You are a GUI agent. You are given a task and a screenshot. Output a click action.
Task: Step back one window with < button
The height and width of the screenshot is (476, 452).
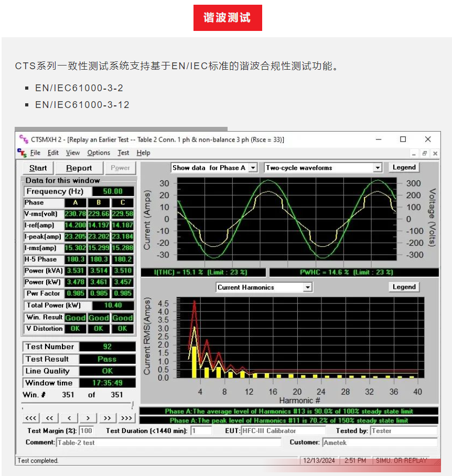point(69,418)
